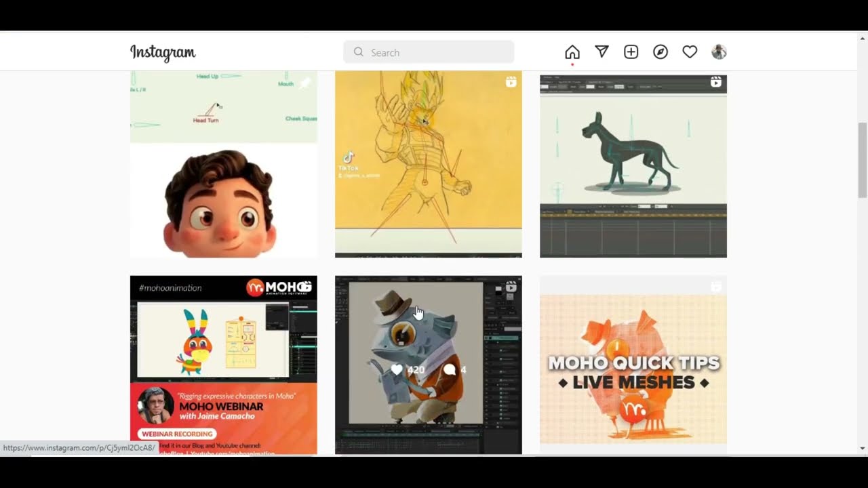Open the cartoon boy head rig post
This screenshot has width=868, height=488.
224,165
